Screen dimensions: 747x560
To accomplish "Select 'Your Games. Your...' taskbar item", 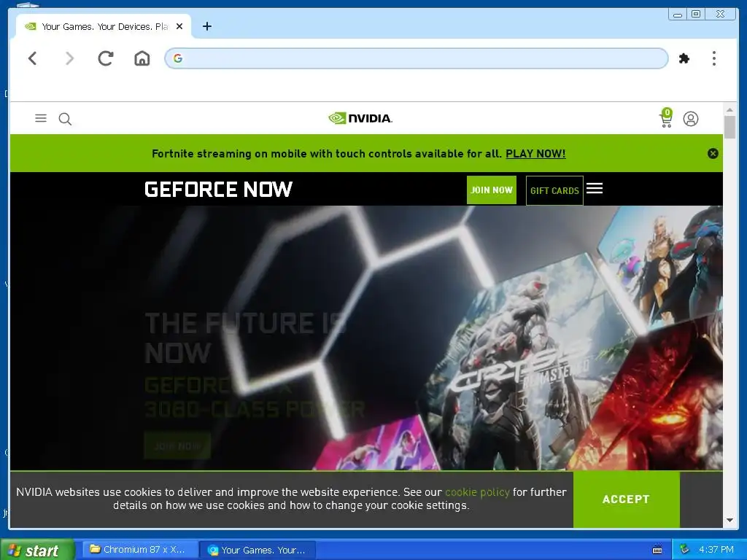I will pyautogui.click(x=258, y=551).
